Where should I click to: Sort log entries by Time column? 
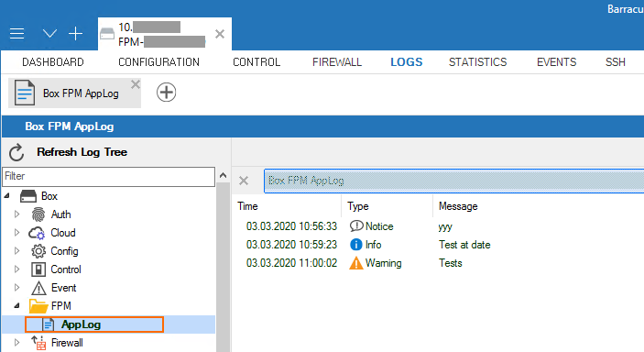click(x=247, y=206)
